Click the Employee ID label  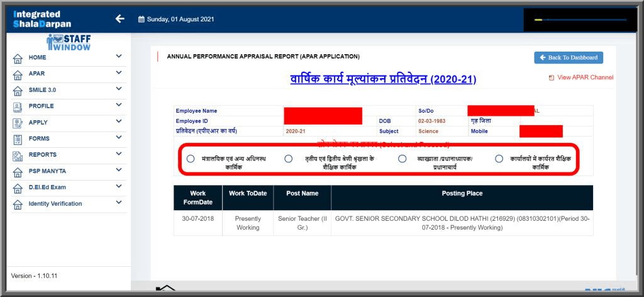coord(192,121)
